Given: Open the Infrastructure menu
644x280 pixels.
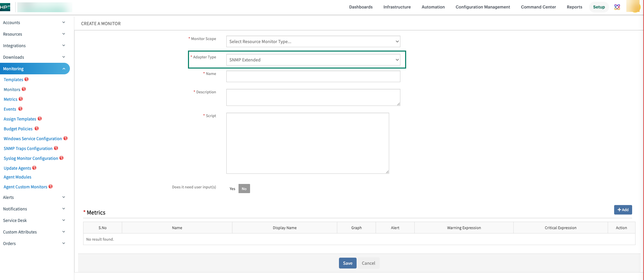Looking at the screenshot, I should 397,7.
